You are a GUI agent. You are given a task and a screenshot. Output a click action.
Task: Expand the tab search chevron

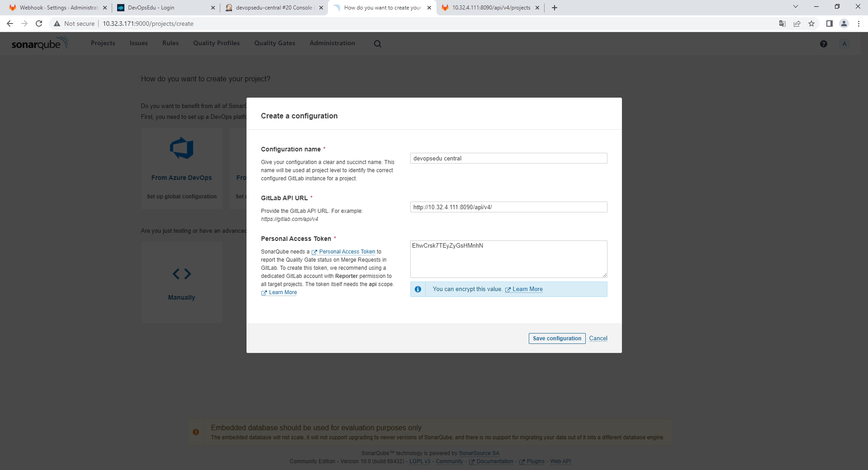(796, 6)
